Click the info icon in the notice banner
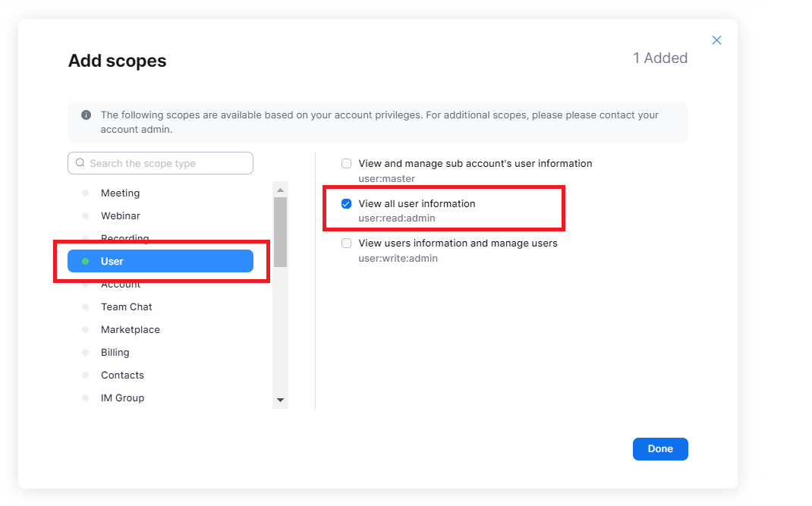 coord(86,115)
